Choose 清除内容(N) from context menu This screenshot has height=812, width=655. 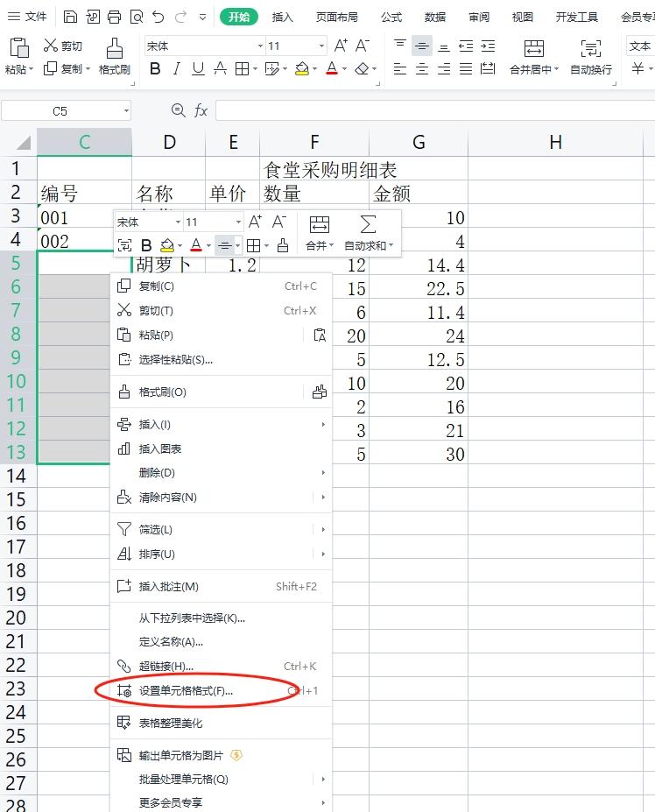tap(221, 498)
